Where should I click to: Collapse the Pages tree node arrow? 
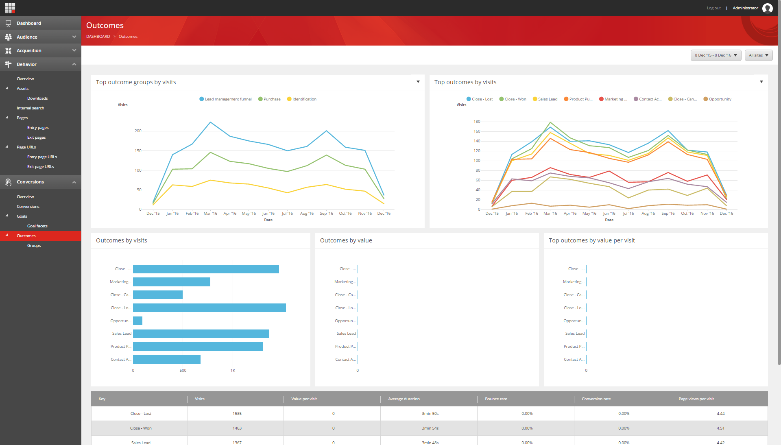[x=7, y=118]
